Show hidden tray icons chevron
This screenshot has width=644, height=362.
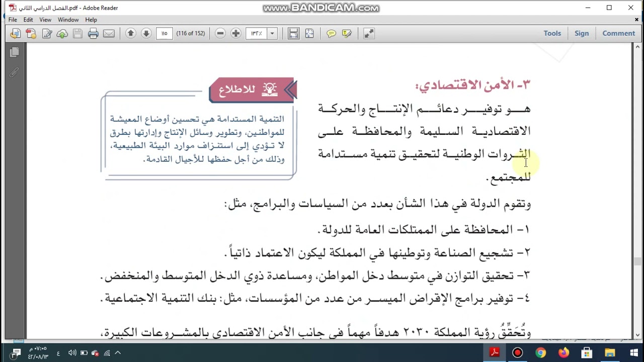coord(118,353)
